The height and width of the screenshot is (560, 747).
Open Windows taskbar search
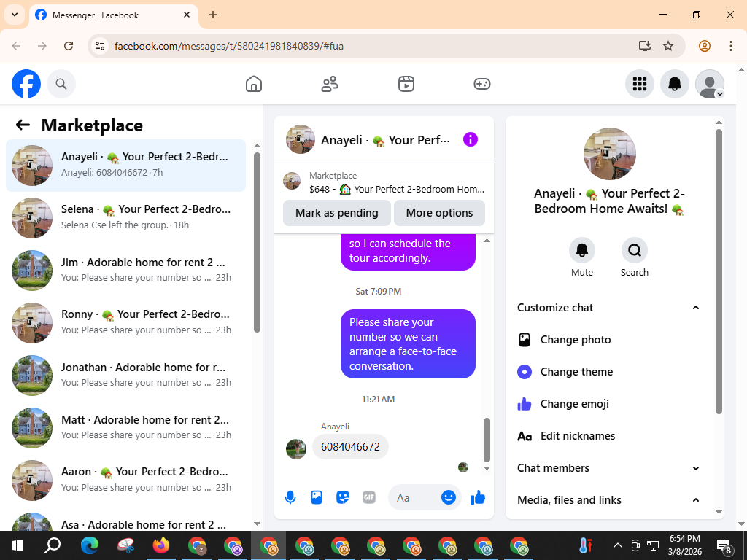(x=53, y=545)
